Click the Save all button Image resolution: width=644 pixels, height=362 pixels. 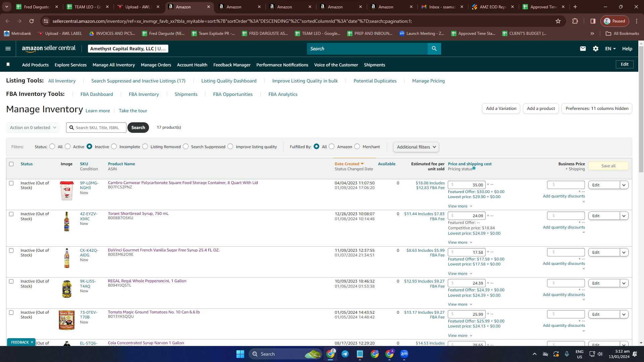608,166
